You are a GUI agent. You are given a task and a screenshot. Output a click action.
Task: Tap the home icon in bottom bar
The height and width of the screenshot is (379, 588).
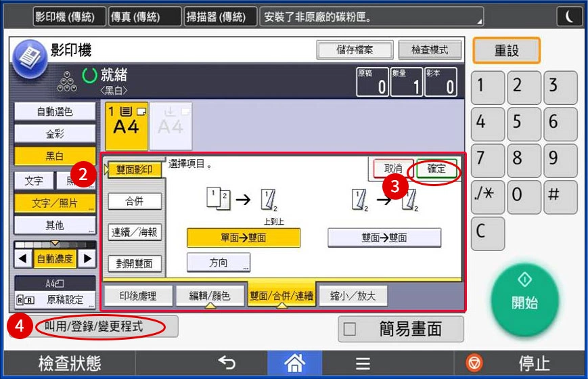tap(295, 363)
